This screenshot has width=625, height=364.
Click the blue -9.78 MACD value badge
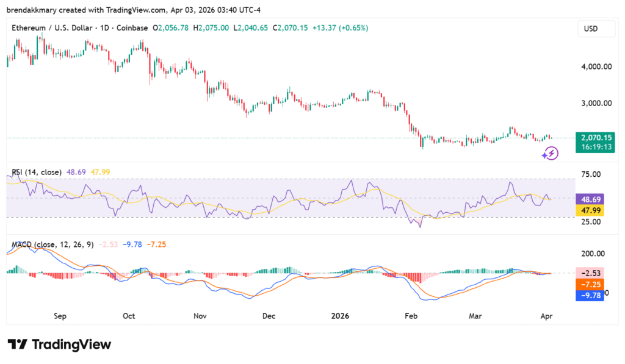[x=590, y=296]
